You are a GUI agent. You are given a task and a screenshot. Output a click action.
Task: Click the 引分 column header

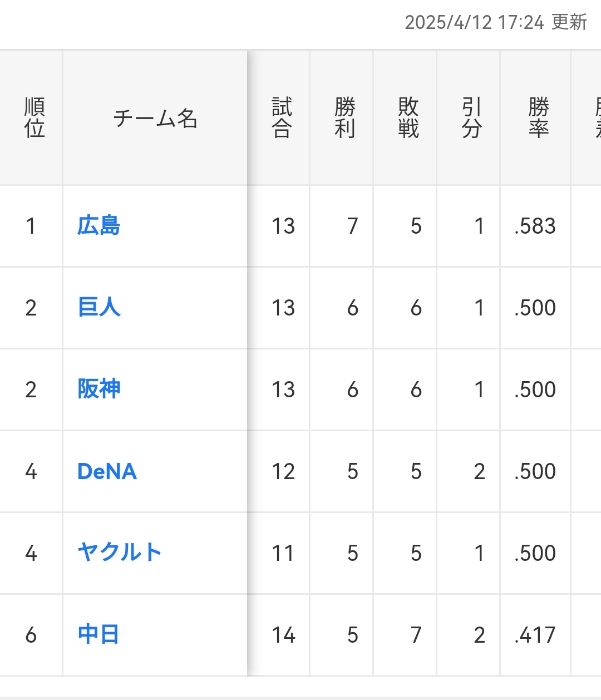click(471, 118)
